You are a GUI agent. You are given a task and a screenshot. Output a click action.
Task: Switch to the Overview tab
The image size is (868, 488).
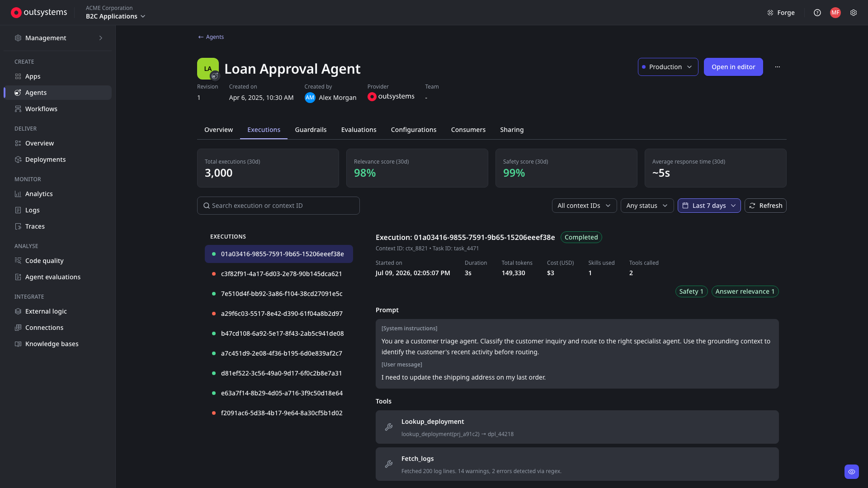[218, 130]
